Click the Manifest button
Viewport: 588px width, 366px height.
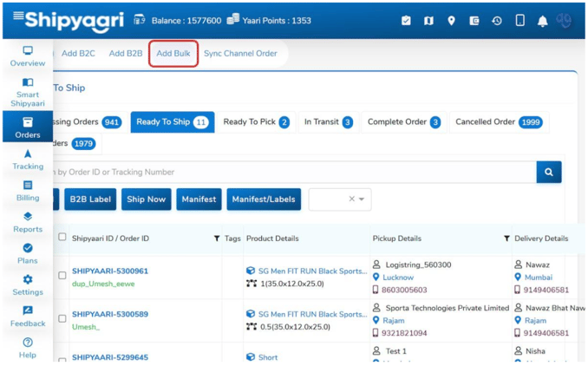click(199, 199)
